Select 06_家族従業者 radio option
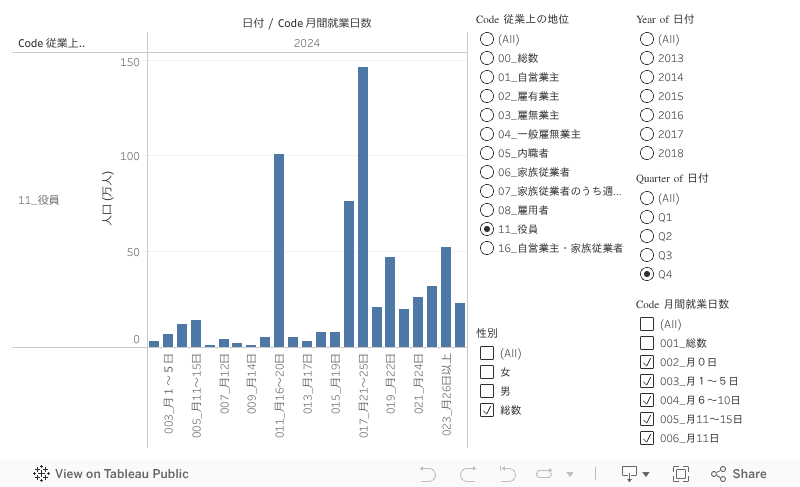 pos(487,172)
